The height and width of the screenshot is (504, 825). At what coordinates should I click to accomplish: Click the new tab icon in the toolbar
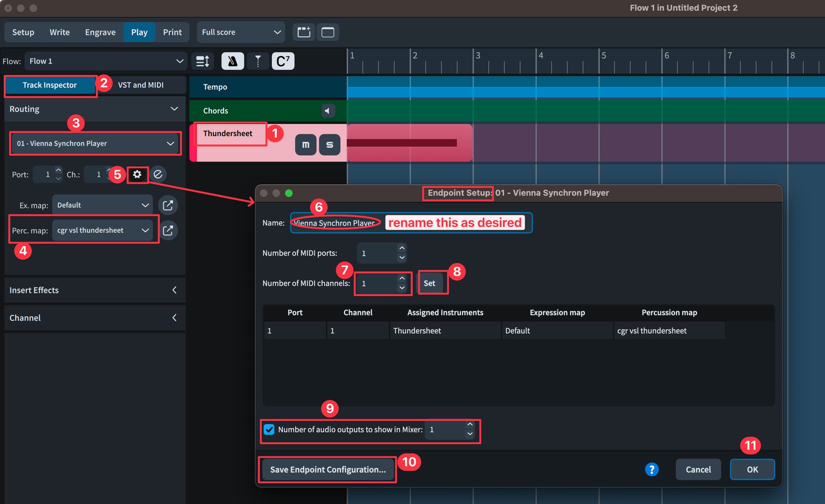point(304,32)
